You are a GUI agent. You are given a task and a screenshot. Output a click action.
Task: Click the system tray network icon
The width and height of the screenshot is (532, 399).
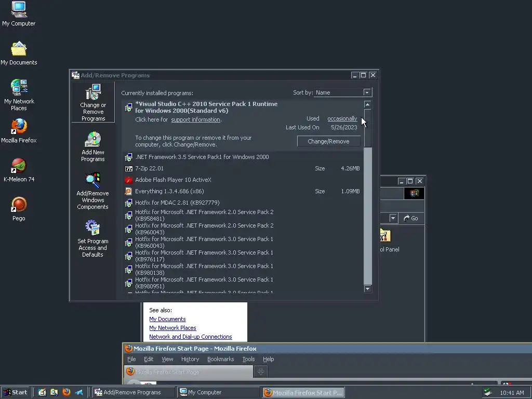[x=488, y=392]
